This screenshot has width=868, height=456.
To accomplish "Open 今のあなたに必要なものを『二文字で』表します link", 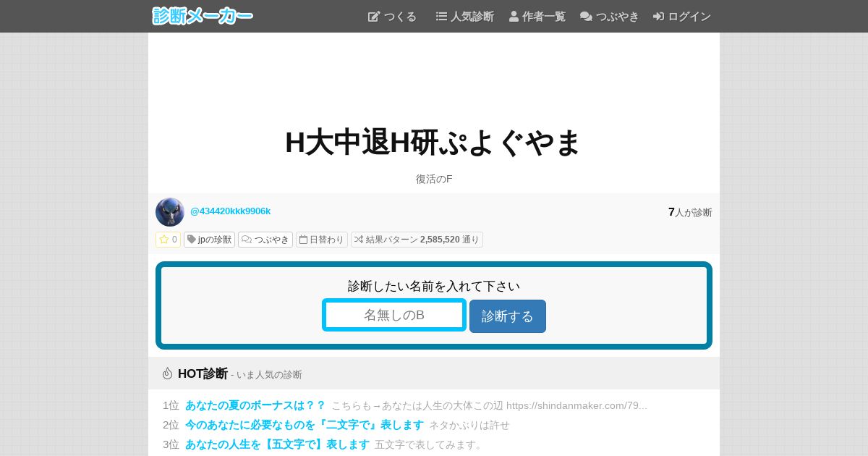I will 305,425.
